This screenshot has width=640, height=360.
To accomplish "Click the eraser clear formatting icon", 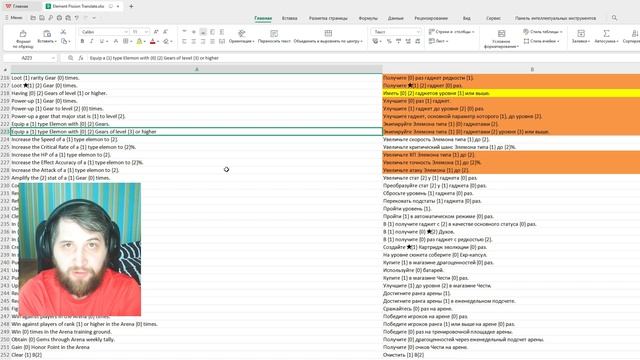I will pos(166,41).
